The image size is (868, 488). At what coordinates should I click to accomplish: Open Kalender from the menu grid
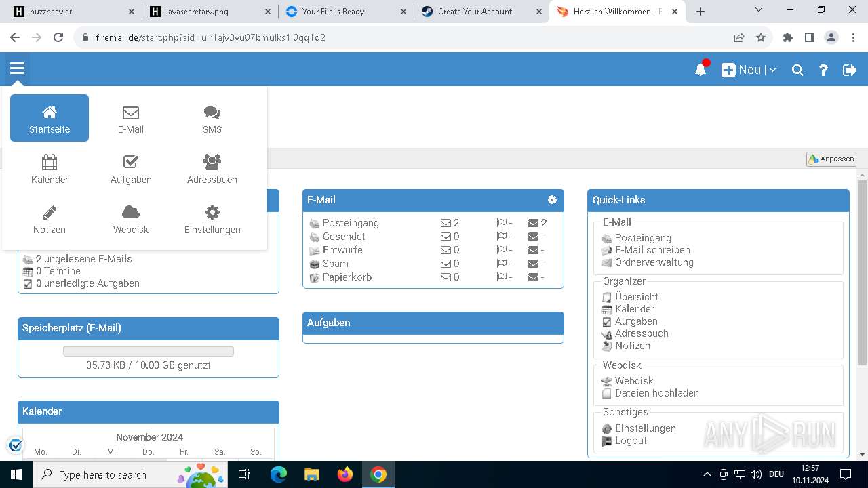[50, 169]
